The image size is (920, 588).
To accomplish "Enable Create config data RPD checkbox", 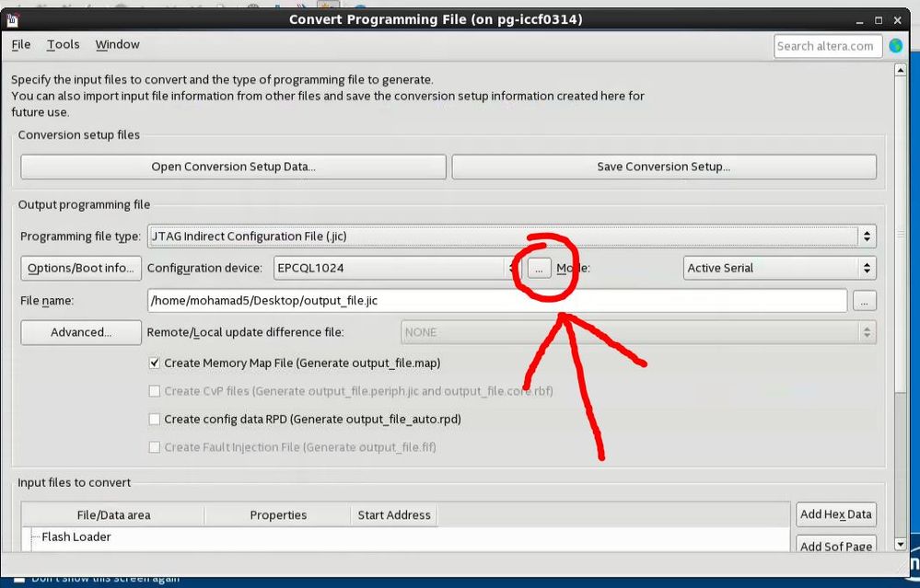I will [155, 420].
